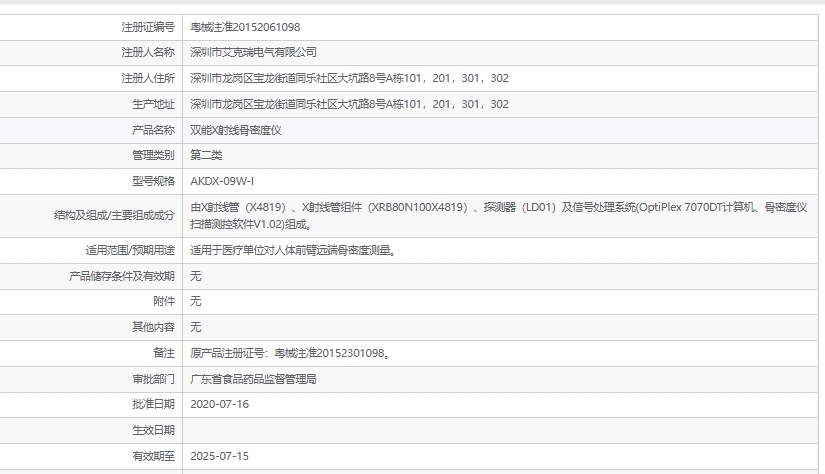Select the address in the 注册人住所 row
The height and width of the screenshot is (474, 825).
tap(349, 78)
